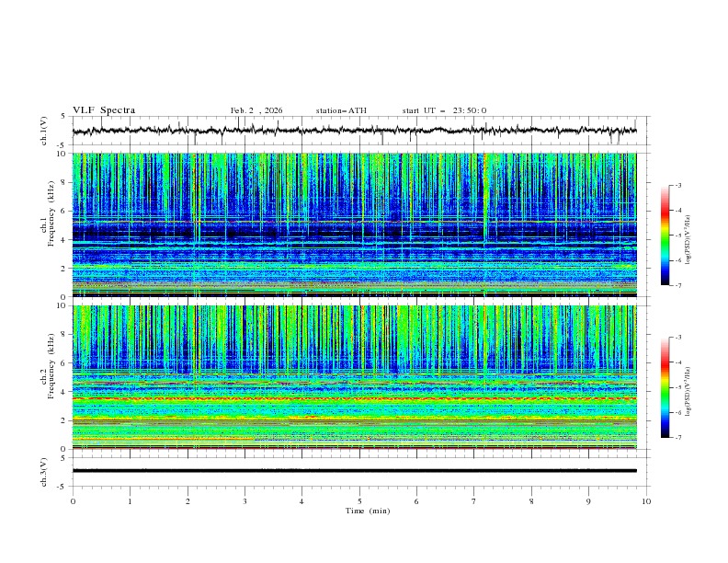Click the "VLF Spectra" title text

tap(104, 110)
